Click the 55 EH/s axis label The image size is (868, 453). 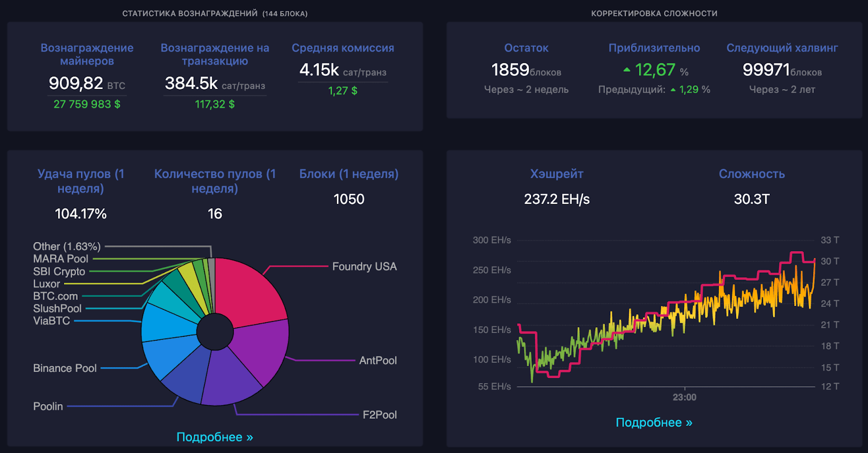(x=495, y=386)
